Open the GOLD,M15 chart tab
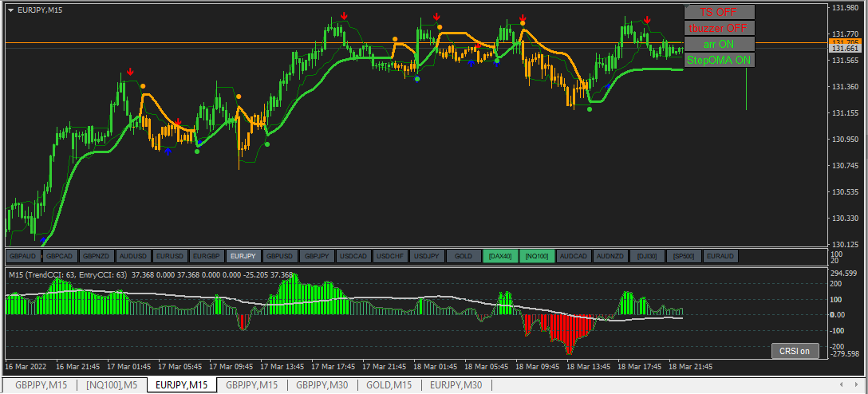Screen dimensions: 868x394 click(x=389, y=385)
